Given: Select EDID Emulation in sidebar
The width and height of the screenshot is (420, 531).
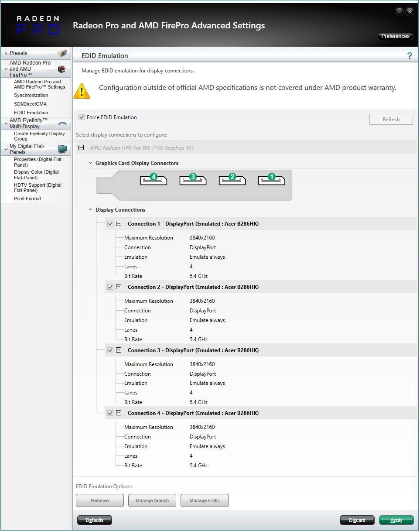Looking at the screenshot, I should pyautogui.click(x=31, y=113).
